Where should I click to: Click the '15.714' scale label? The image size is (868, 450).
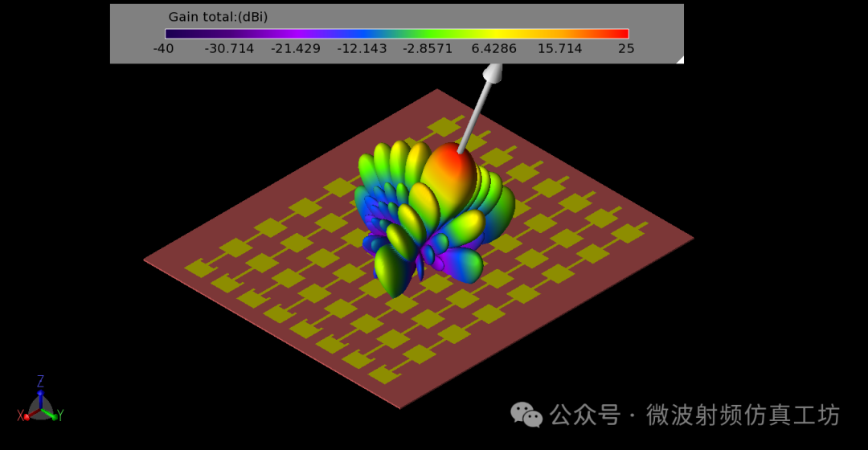coord(559,49)
